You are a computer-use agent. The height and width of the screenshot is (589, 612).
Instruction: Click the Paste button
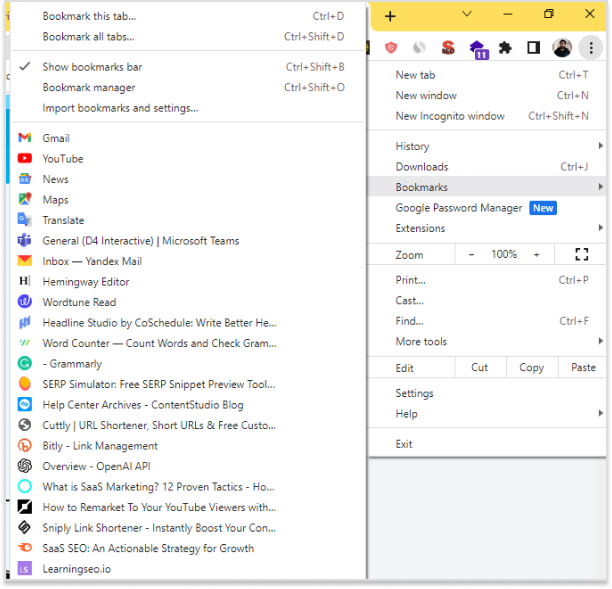583,368
